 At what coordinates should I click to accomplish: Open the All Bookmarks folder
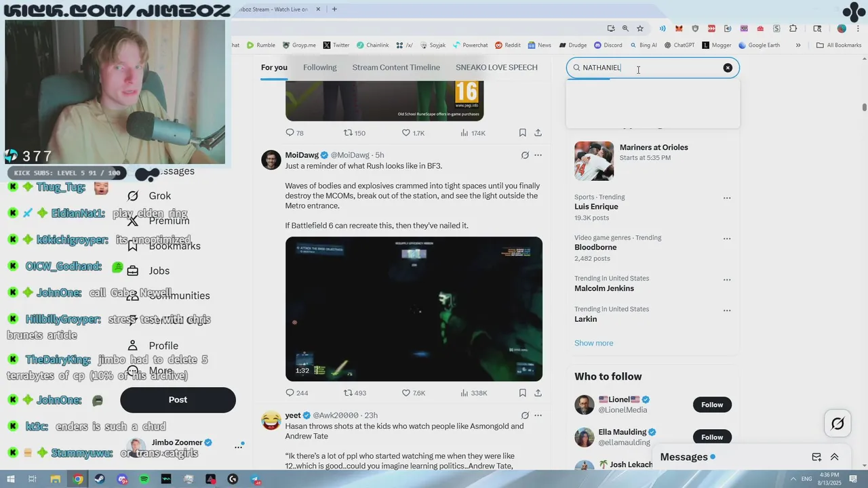[x=839, y=45]
